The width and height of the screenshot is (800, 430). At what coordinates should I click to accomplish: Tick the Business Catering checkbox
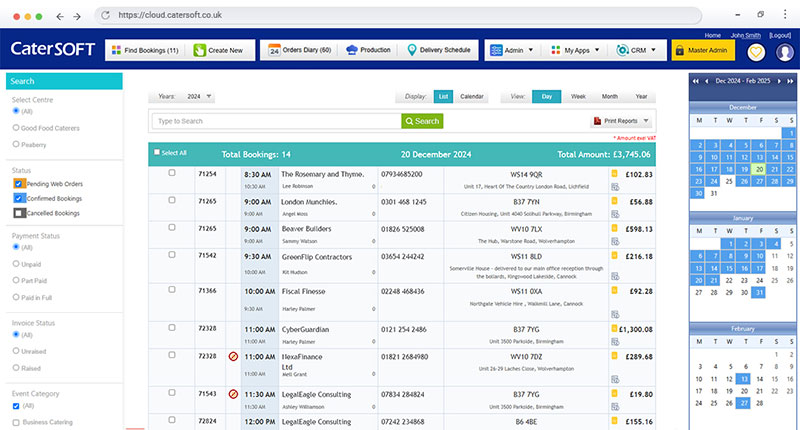coord(16,422)
